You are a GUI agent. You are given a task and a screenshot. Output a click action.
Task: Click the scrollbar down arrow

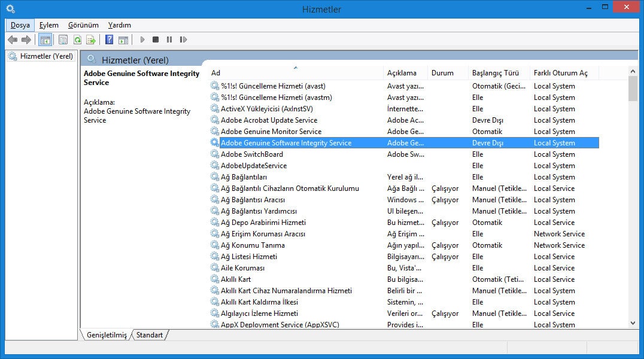(633, 323)
